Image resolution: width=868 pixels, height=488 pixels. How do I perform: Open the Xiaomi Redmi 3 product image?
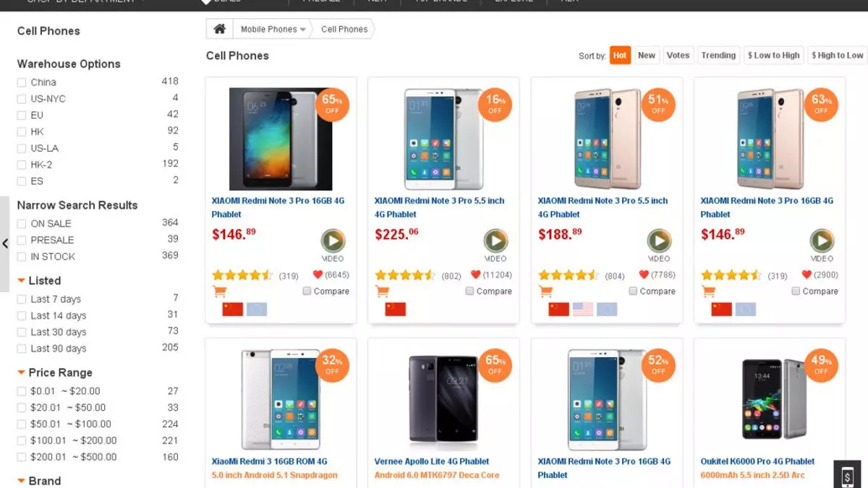click(281, 399)
